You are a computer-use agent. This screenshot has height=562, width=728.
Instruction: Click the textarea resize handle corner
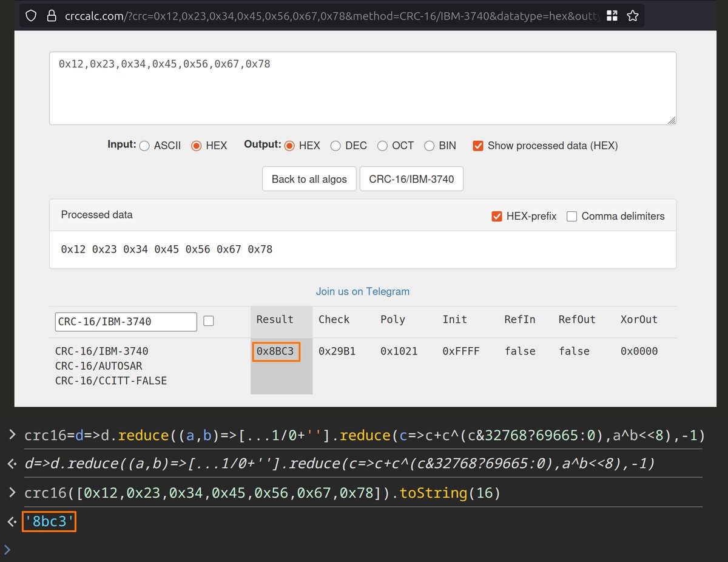coord(671,120)
